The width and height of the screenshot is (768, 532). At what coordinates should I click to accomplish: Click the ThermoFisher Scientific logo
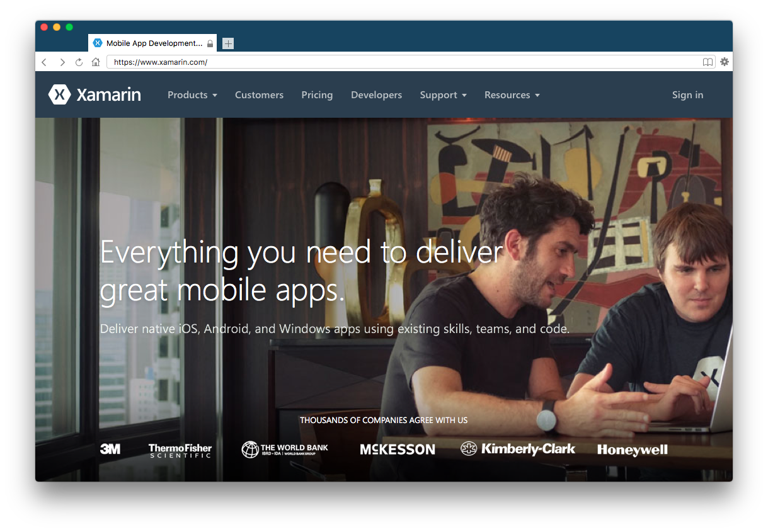[180, 450]
